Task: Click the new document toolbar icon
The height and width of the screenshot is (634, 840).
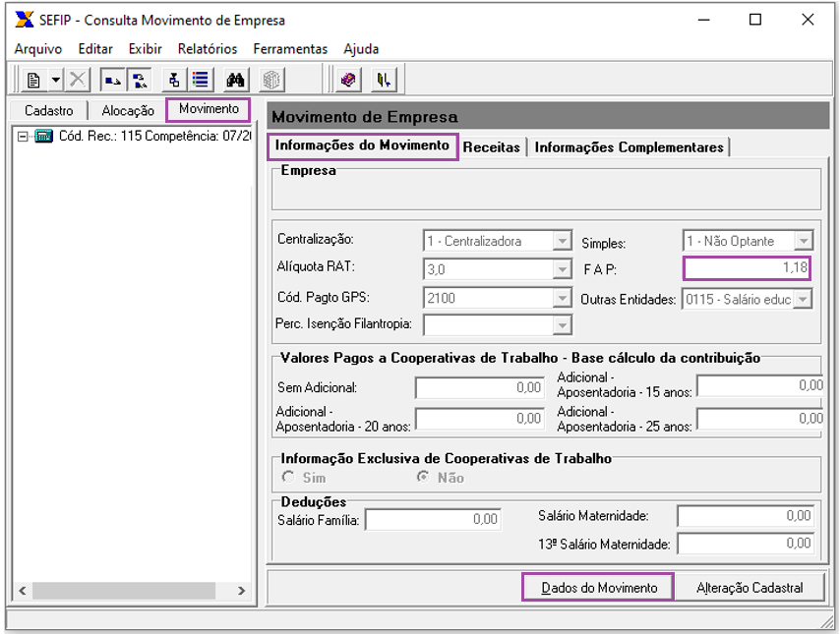Action: coord(33,81)
